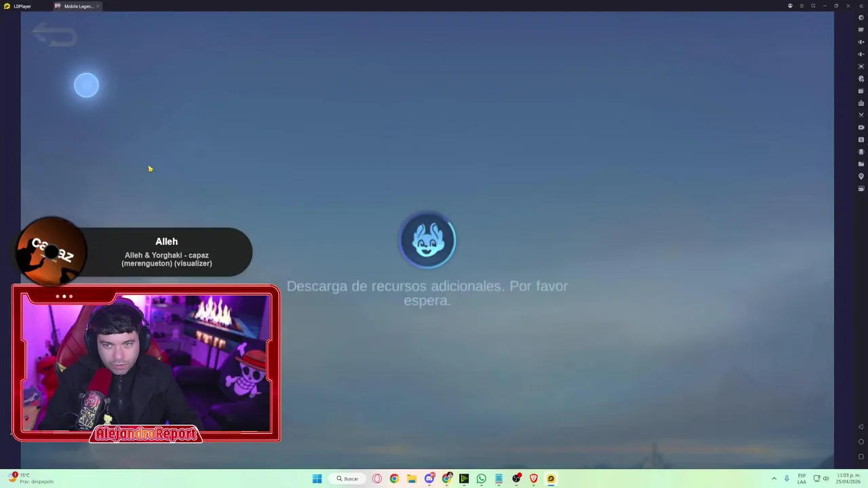Lower volume in LDPlayer sidebar
Image resolution: width=868 pixels, height=488 pixels.
click(861, 54)
